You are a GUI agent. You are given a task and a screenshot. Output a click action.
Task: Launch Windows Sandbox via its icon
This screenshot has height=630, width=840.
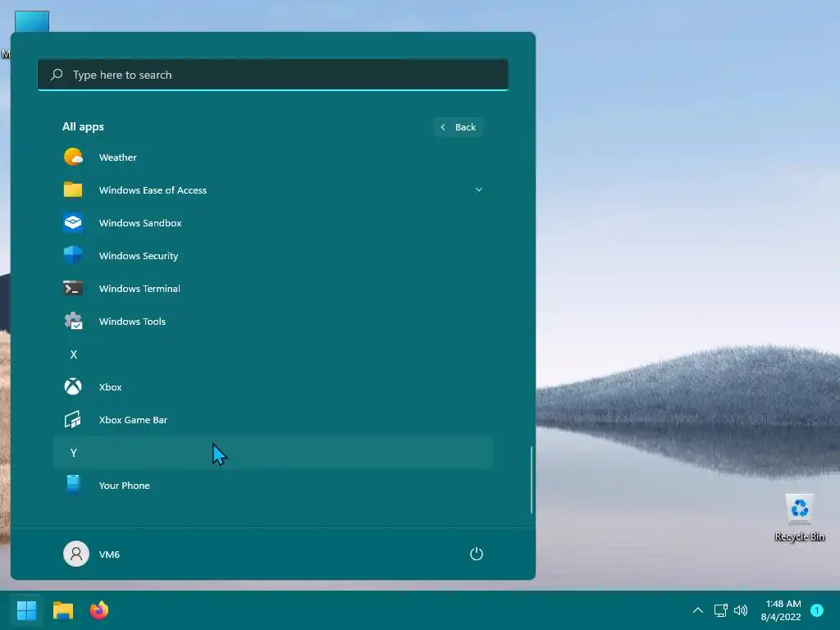point(73,222)
